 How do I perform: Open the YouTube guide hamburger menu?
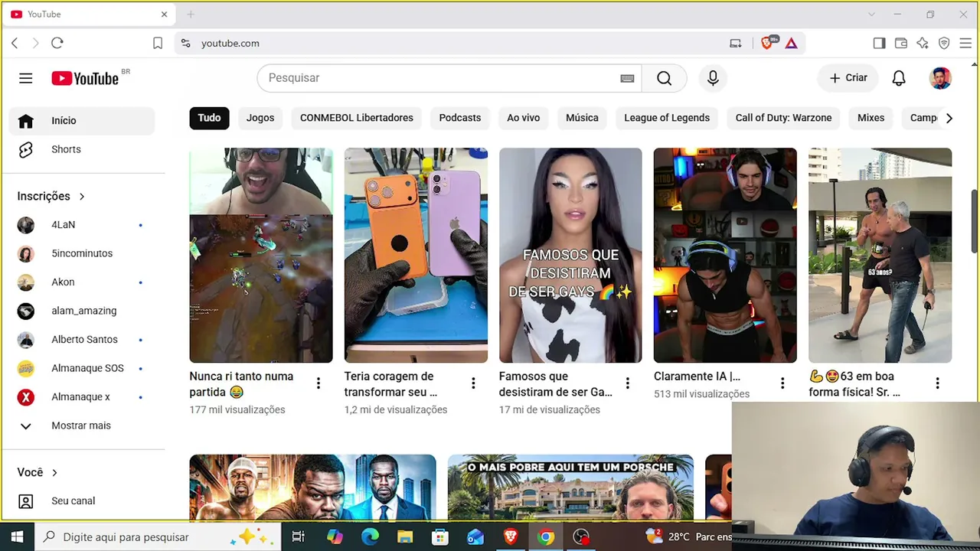(26, 78)
